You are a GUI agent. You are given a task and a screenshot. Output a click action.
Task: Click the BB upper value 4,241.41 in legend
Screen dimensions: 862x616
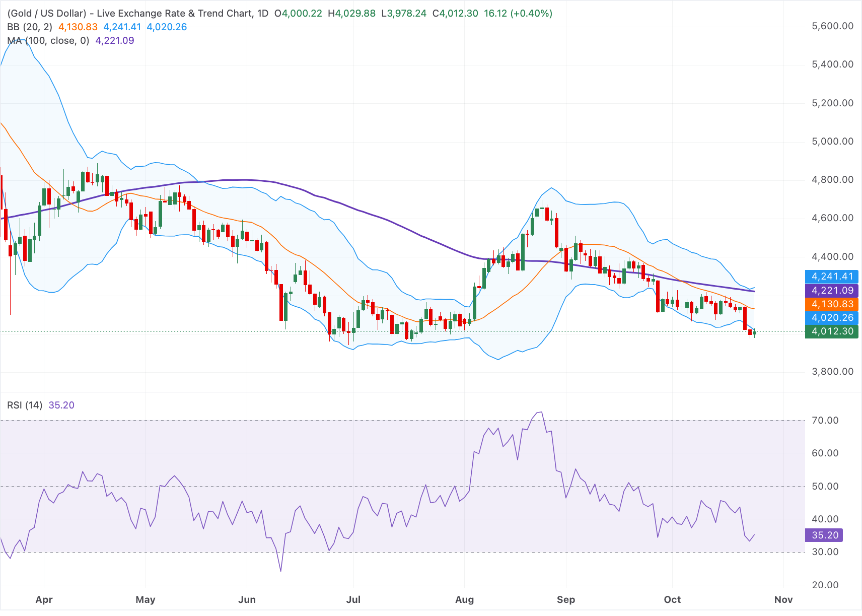click(122, 27)
